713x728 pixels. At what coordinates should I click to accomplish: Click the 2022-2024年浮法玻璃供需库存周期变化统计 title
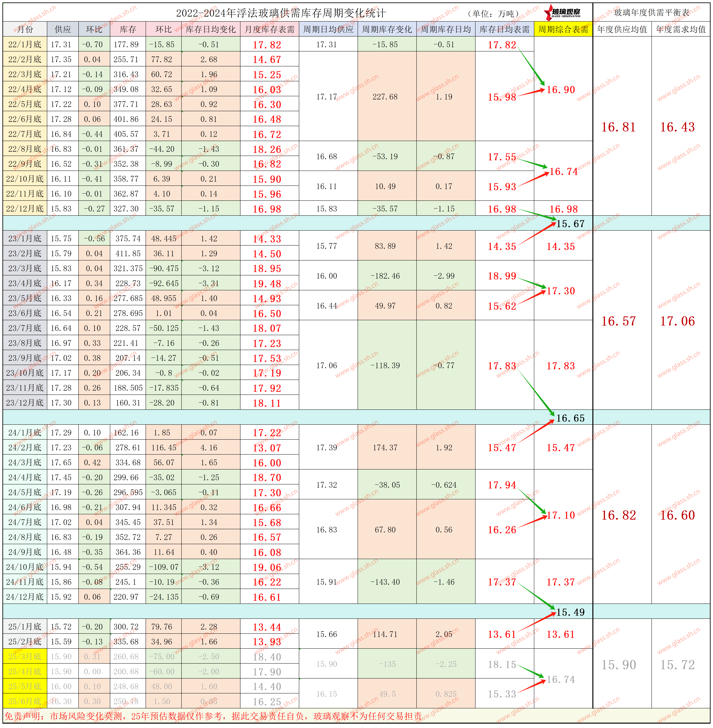[281, 13]
